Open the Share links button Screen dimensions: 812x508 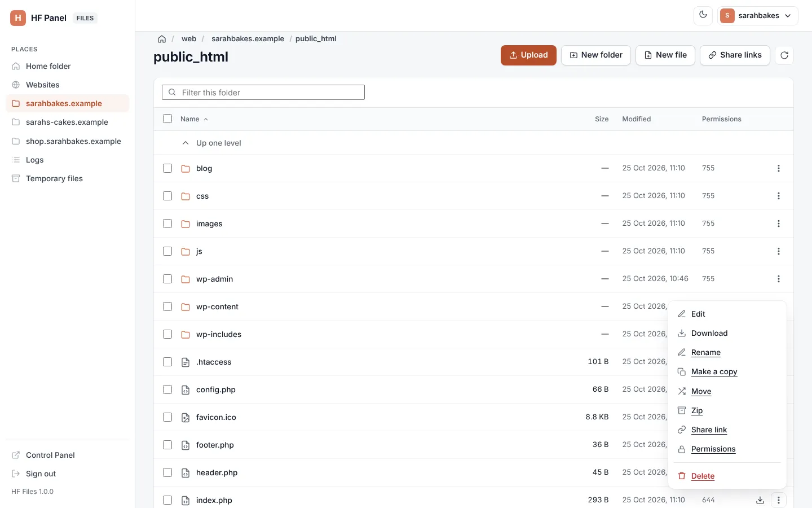735,55
